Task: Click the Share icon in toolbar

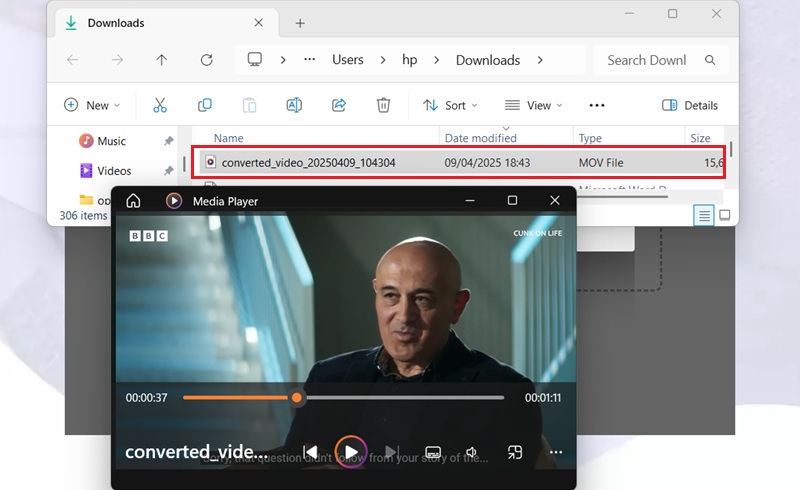Action: (x=338, y=105)
